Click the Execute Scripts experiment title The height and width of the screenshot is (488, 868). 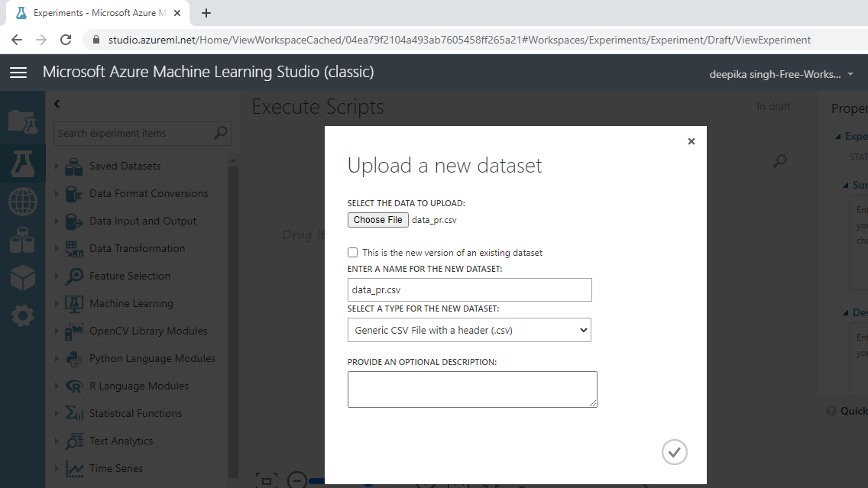[318, 107]
